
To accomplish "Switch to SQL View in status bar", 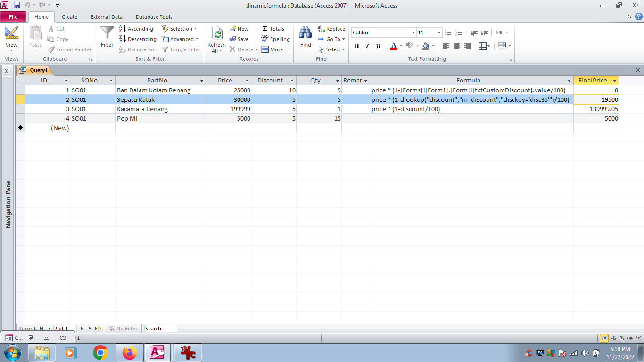I will 629,338.
